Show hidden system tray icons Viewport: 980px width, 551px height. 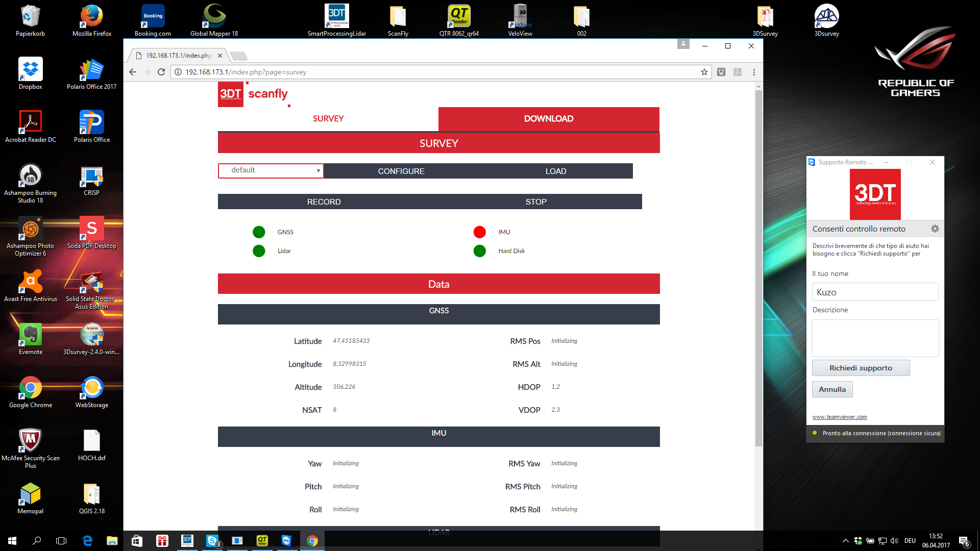coord(845,541)
